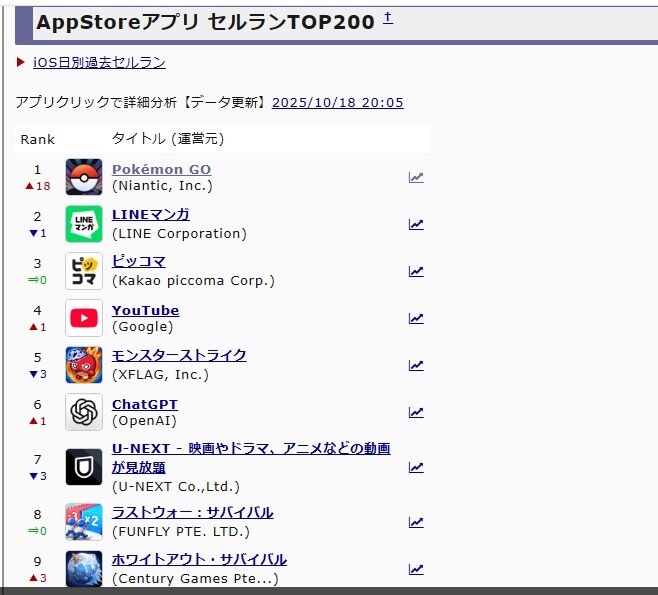
Task: View ranking chart for ラストウォー：サバイバル
Action: pyautogui.click(x=416, y=522)
